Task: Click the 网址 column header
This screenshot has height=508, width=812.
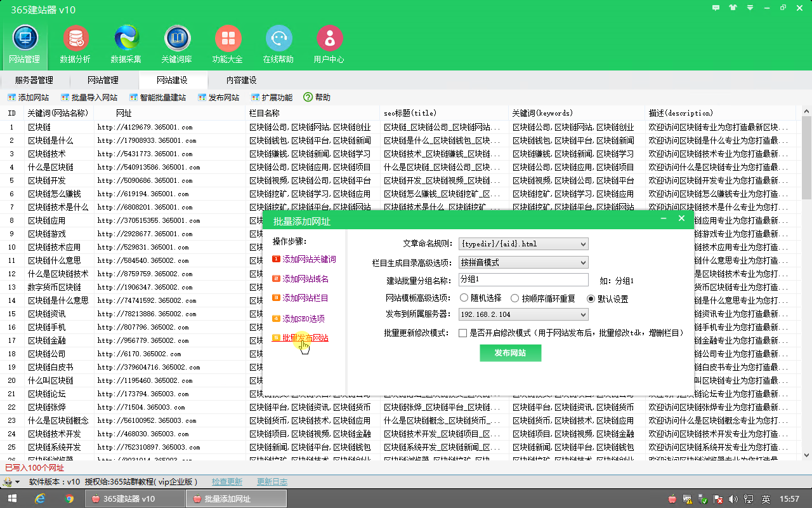Action: point(169,113)
